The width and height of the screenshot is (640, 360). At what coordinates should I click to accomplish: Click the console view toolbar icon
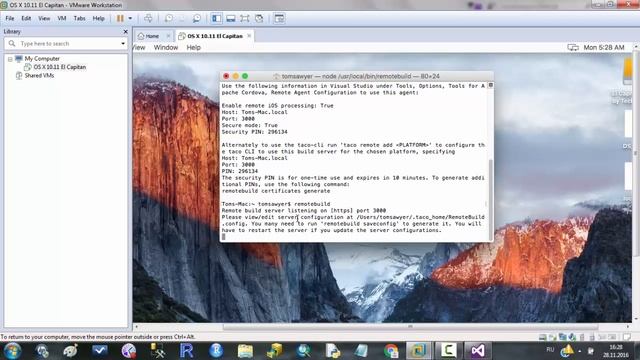coord(279,18)
